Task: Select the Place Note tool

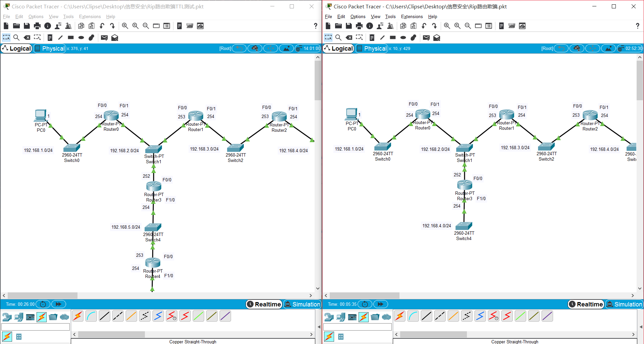Action: (50, 38)
